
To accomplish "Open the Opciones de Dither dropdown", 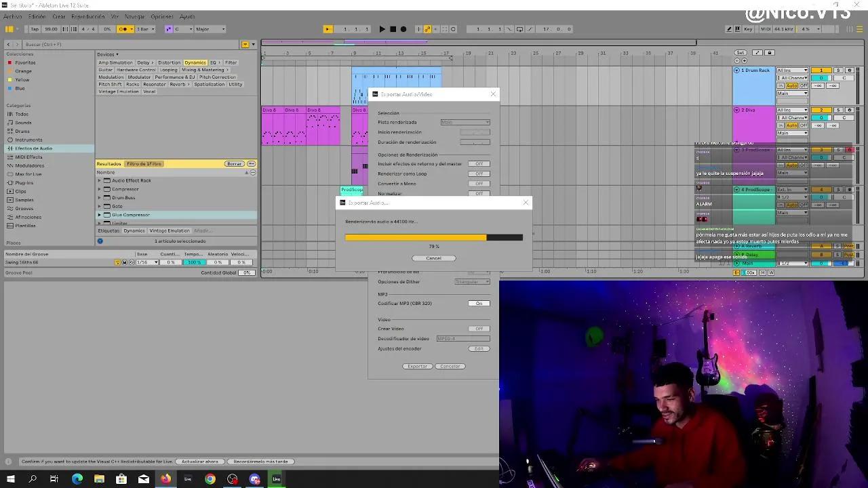I will (472, 281).
